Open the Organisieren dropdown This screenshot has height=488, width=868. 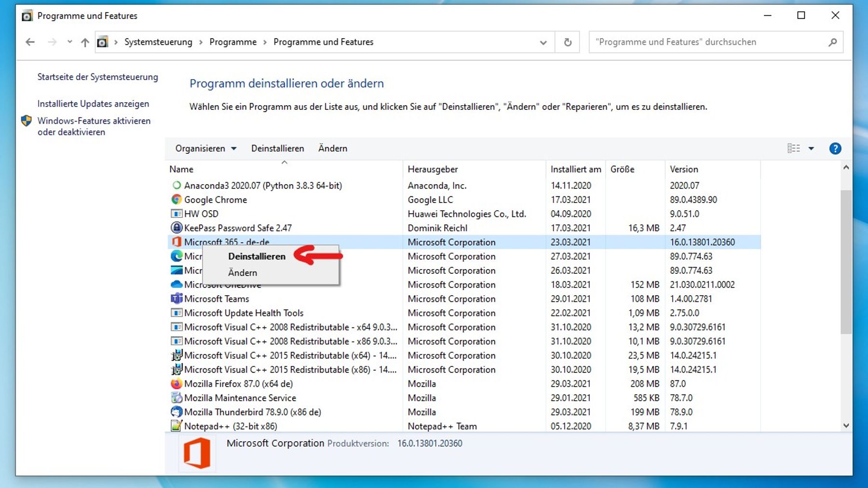pos(206,149)
